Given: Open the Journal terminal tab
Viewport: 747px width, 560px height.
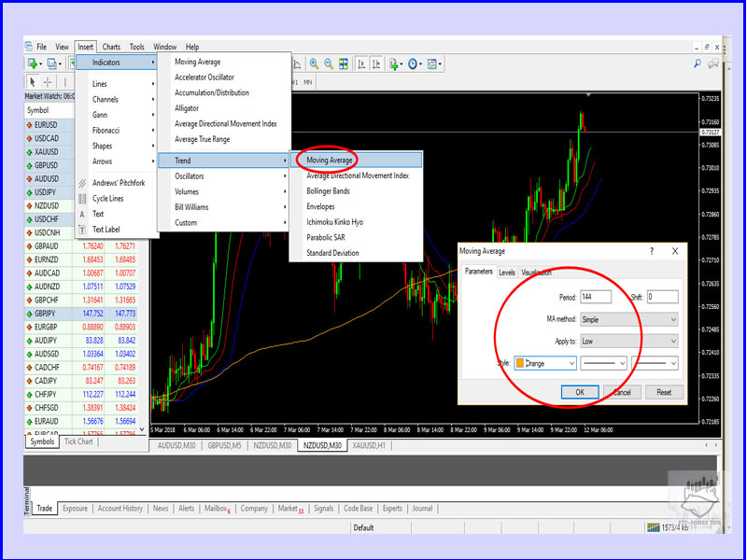Looking at the screenshot, I should [x=423, y=509].
